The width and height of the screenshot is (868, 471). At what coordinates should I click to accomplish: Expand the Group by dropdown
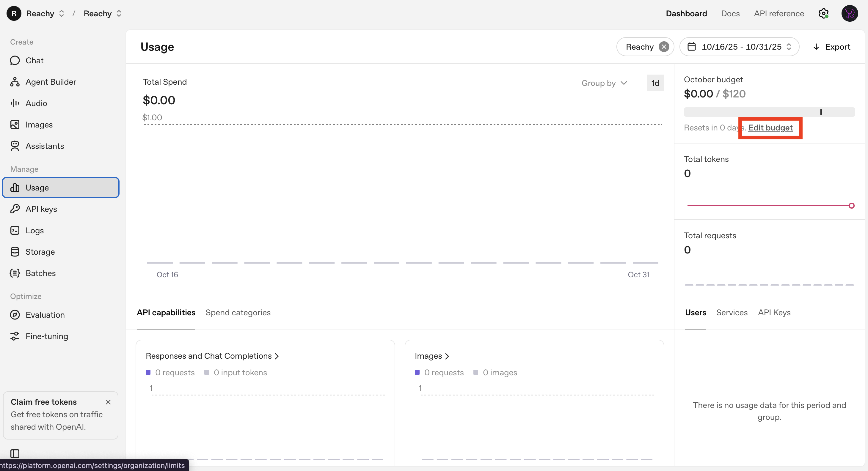604,83
